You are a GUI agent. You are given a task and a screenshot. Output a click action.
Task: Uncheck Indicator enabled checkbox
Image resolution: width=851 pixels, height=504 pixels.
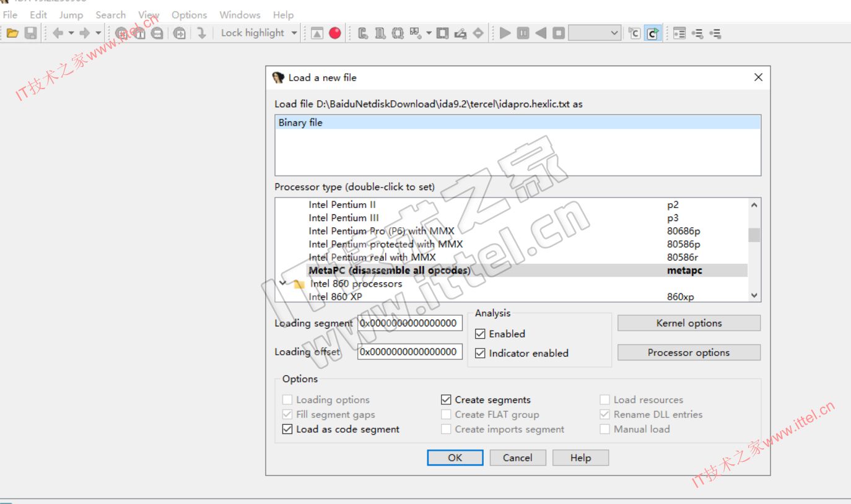click(480, 354)
